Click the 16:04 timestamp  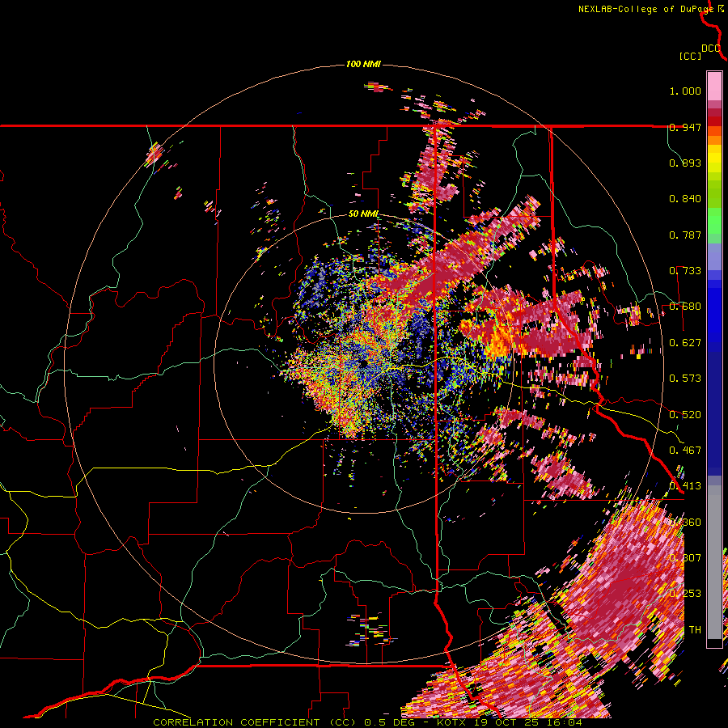564,722
